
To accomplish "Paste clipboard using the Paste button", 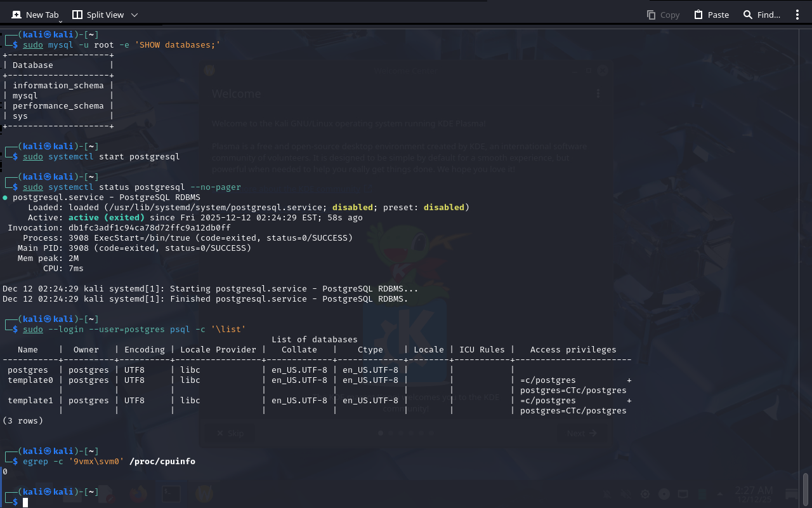I will 711,15.
